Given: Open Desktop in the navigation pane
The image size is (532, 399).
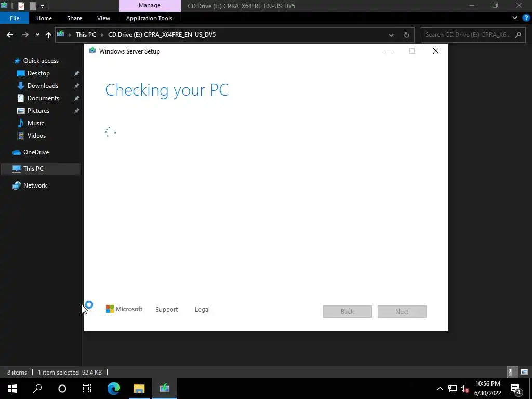Looking at the screenshot, I should 38,73.
